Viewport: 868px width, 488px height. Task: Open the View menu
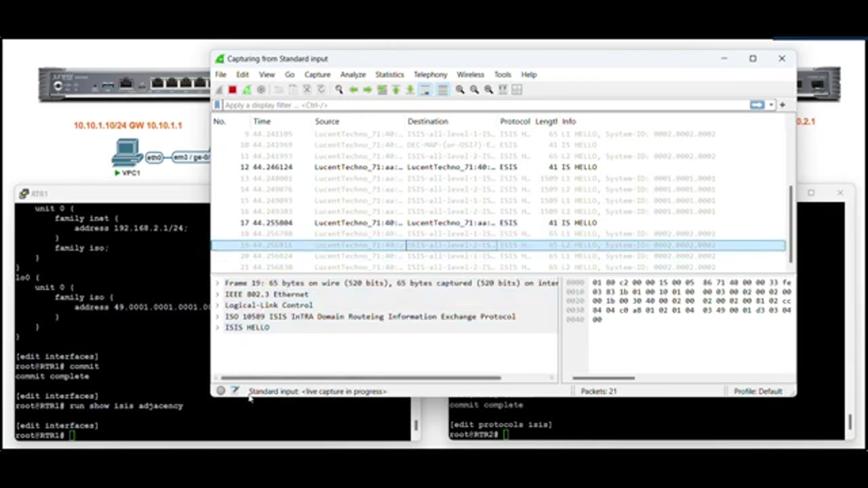pos(267,75)
